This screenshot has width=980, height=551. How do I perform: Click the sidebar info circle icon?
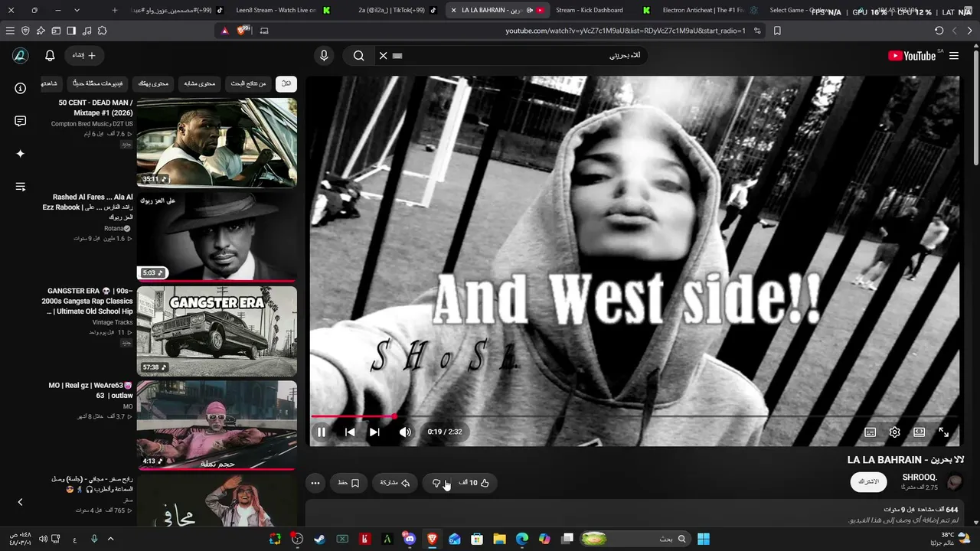pyautogui.click(x=21, y=88)
